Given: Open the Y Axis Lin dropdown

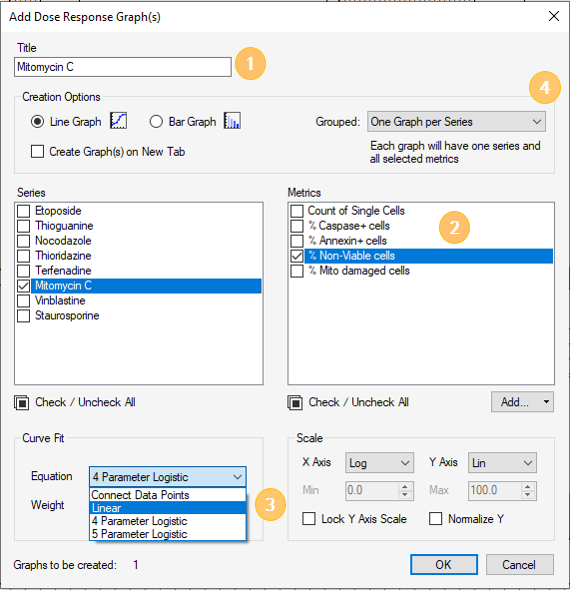Looking at the screenshot, I should click(x=502, y=463).
